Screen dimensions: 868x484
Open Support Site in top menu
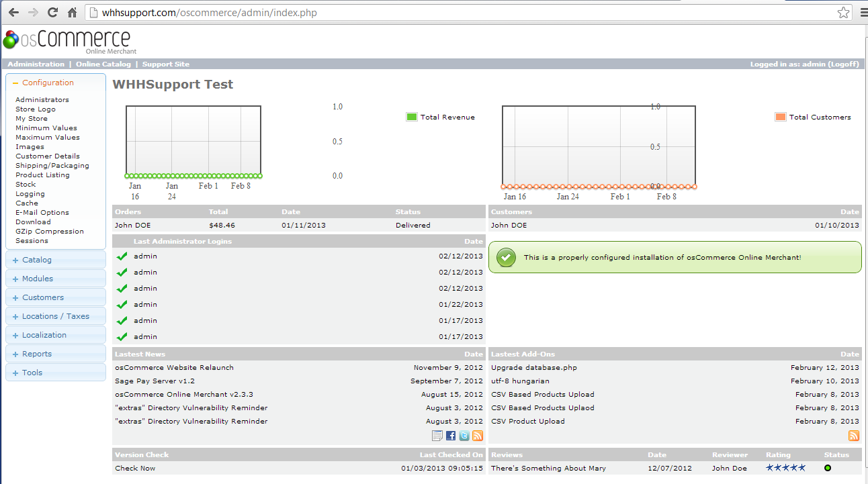tap(165, 64)
